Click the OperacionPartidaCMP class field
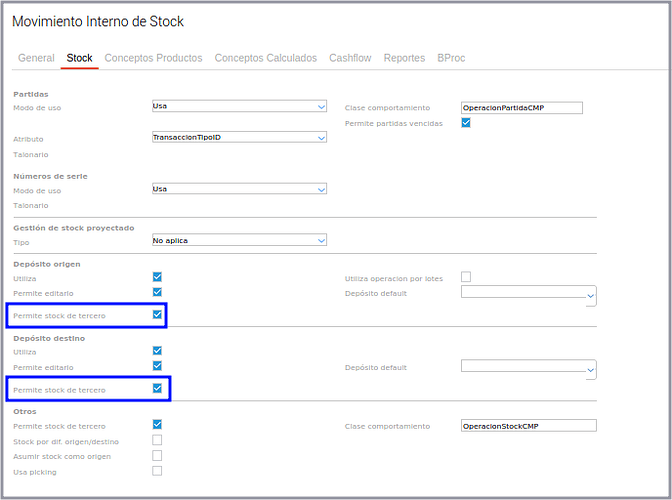Viewport: 672px width, 500px height. pyautogui.click(x=521, y=108)
